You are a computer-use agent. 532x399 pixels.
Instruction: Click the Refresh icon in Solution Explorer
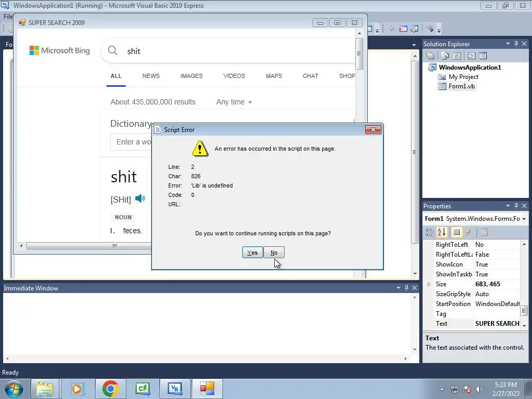coord(457,56)
